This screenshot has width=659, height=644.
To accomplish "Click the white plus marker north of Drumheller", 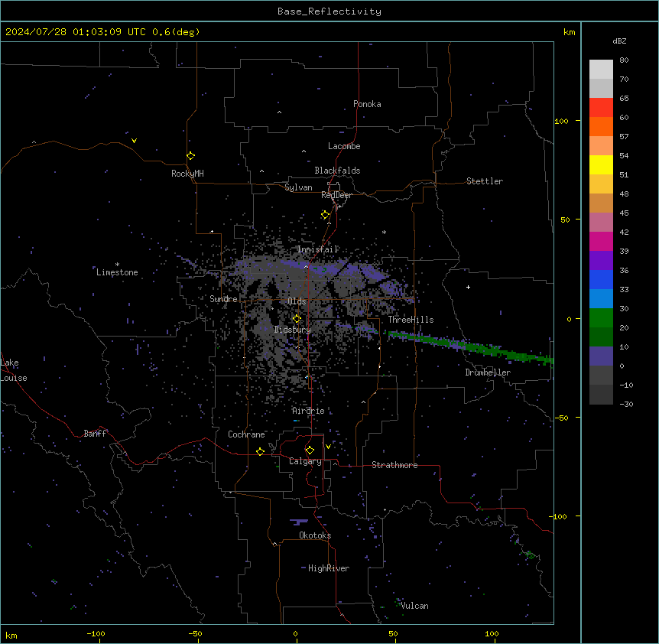I will [x=468, y=287].
